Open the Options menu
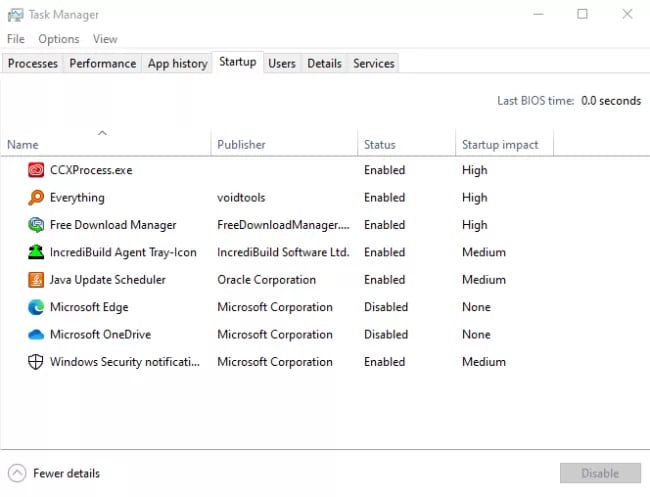The width and height of the screenshot is (650, 497). tap(58, 39)
